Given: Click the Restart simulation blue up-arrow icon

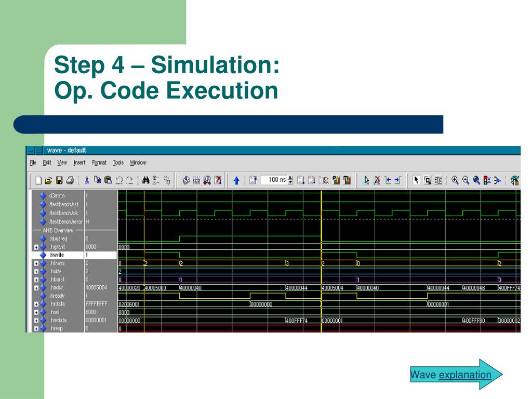Looking at the screenshot, I should tap(236, 180).
